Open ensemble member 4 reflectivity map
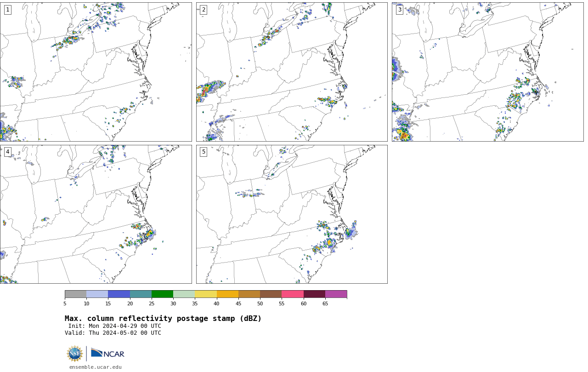The width and height of the screenshot is (588, 372). (96, 214)
